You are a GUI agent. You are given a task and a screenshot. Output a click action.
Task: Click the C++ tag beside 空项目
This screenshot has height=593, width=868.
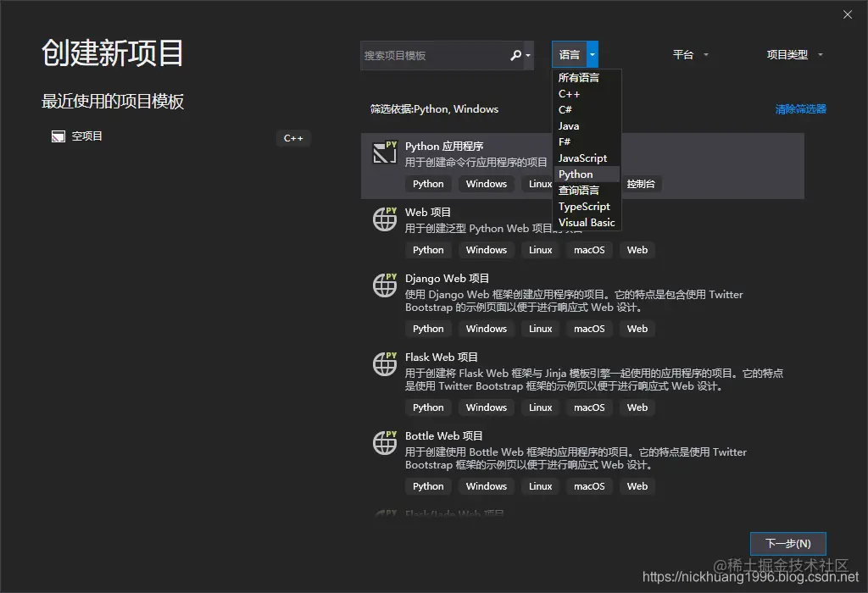(x=293, y=138)
